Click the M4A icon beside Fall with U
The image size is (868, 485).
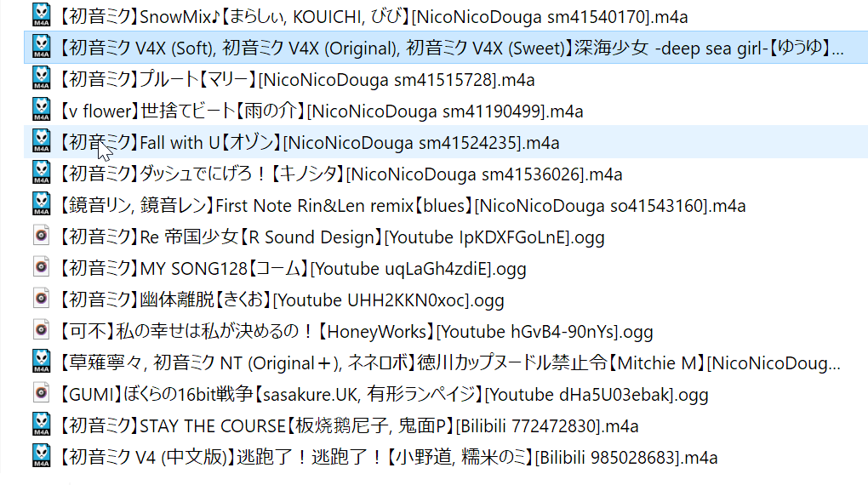coord(42,141)
